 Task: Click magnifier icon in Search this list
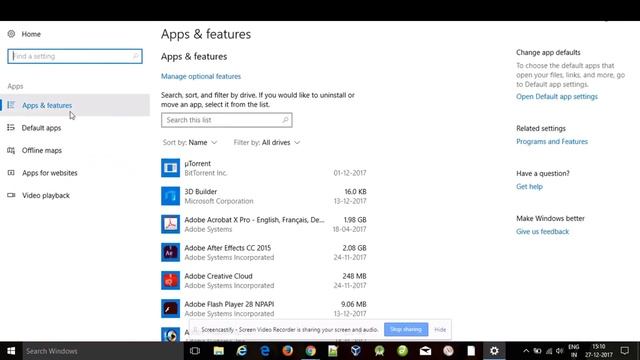pos(285,120)
